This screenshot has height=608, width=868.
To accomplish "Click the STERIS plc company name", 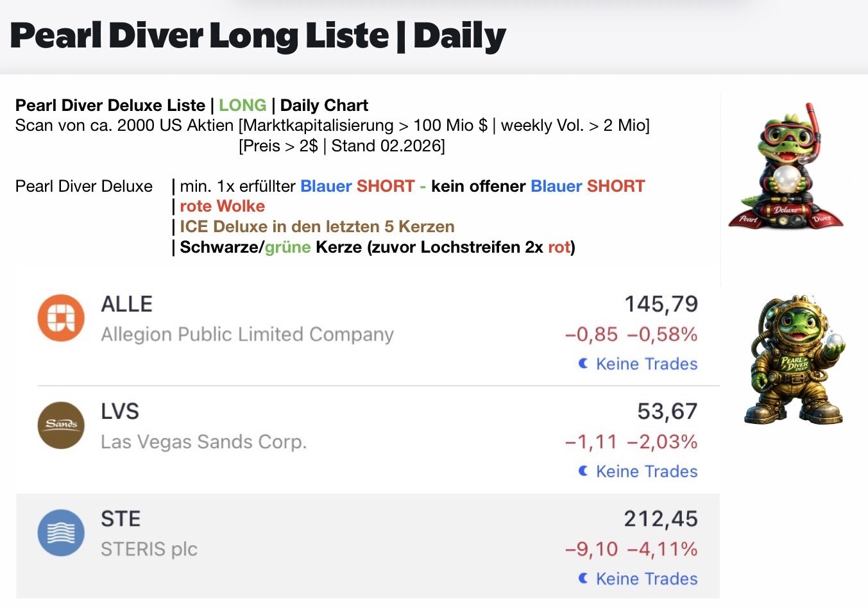I will [x=149, y=549].
